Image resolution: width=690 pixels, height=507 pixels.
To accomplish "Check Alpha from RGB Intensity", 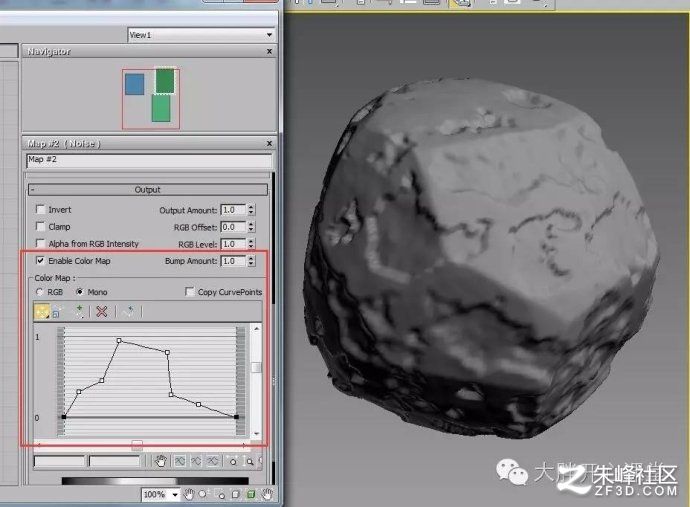I will click(40, 243).
